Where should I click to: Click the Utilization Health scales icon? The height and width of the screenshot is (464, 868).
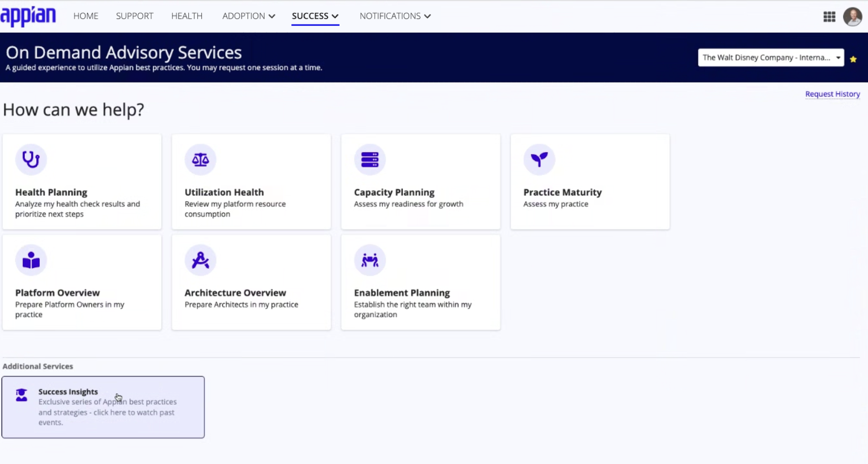click(x=200, y=159)
